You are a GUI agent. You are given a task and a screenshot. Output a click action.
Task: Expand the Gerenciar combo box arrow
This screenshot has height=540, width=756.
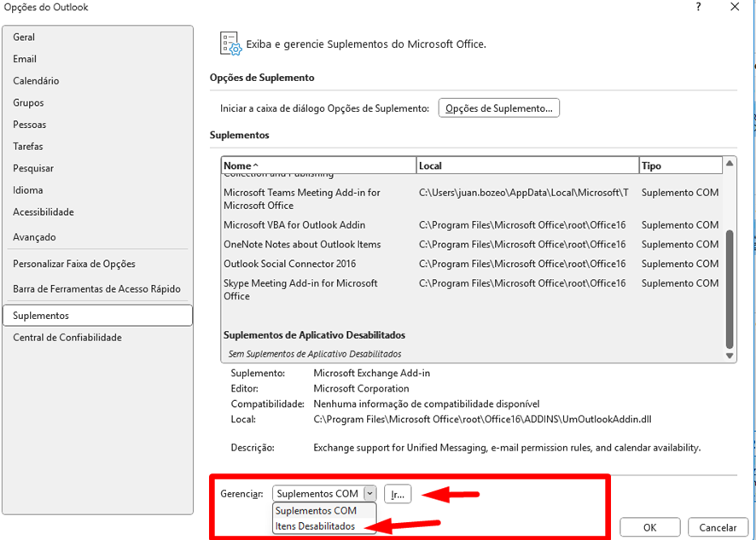click(x=369, y=494)
